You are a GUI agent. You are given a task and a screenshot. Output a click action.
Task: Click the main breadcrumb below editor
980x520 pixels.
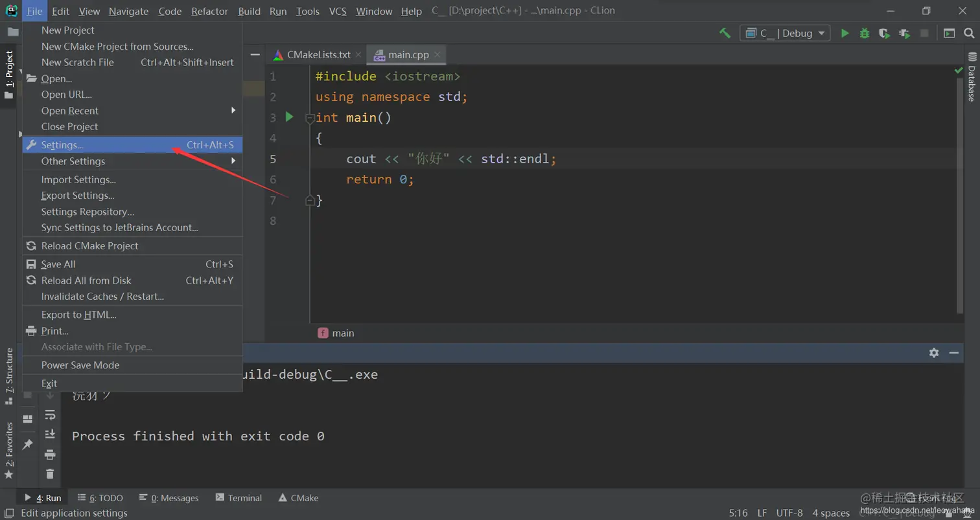[336, 333]
